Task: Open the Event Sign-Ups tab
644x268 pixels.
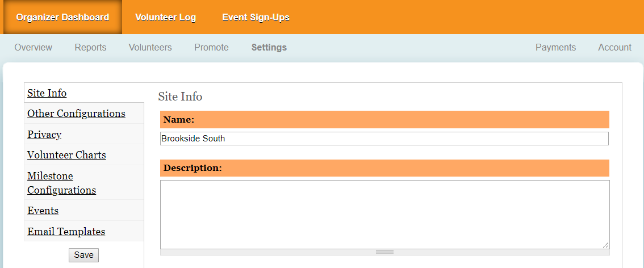Action: click(256, 18)
